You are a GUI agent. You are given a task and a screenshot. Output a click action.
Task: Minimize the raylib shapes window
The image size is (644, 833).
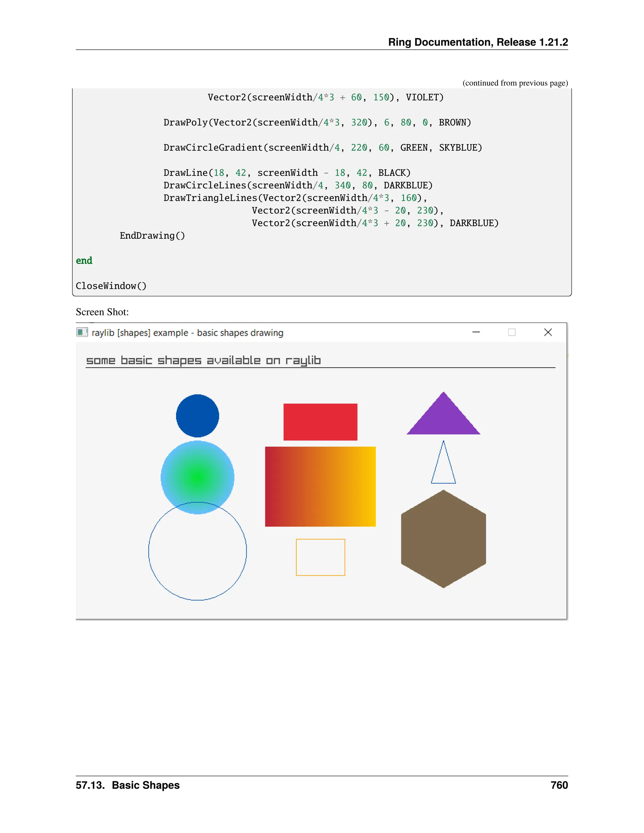pyautogui.click(x=476, y=332)
